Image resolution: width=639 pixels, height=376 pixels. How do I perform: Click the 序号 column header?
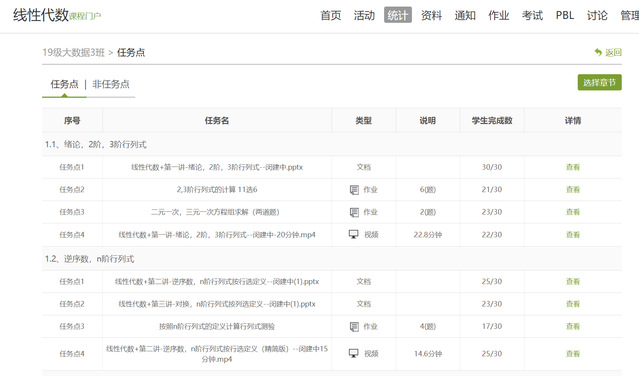tap(72, 121)
